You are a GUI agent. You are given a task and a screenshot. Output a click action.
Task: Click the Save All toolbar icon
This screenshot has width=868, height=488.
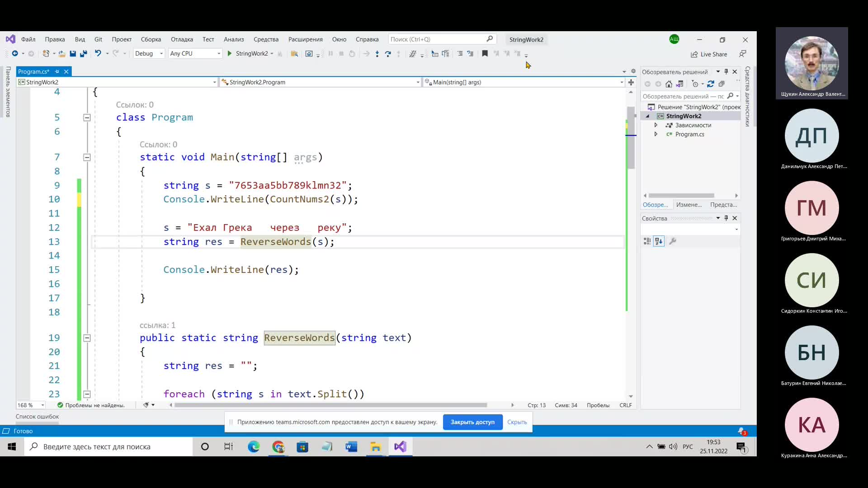[84, 53]
